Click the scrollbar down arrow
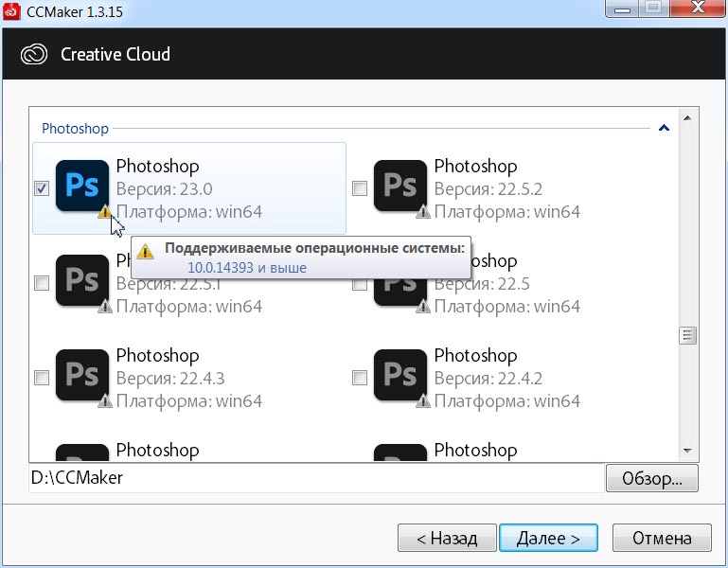728x568 pixels. point(687,451)
